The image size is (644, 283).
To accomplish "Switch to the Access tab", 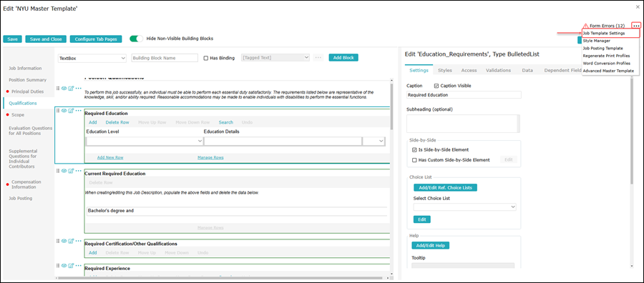I will click(x=469, y=71).
